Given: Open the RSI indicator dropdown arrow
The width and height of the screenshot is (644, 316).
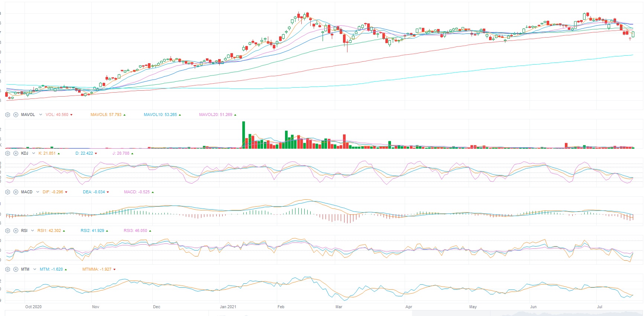Looking at the screenshot, I should (33, 230).
